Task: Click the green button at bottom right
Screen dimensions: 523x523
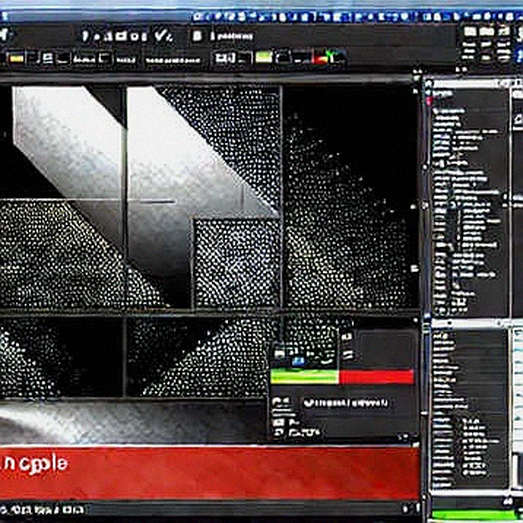Action: click(474, 515)
